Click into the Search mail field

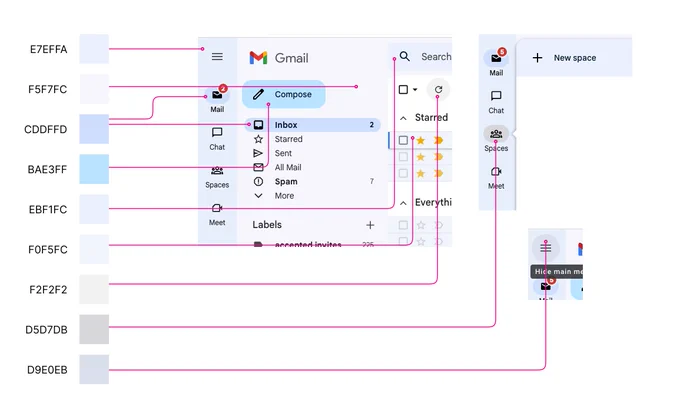tap(436, 56)
